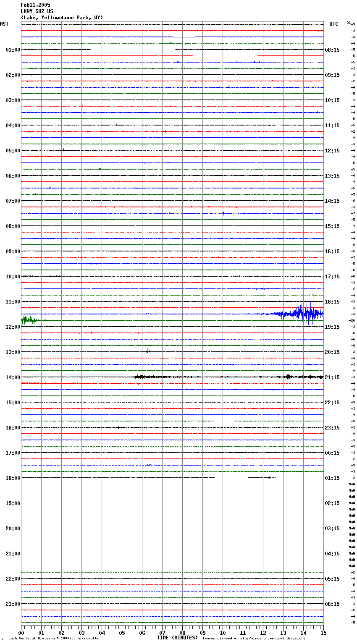Select the 06:00 MST time label

13,176
